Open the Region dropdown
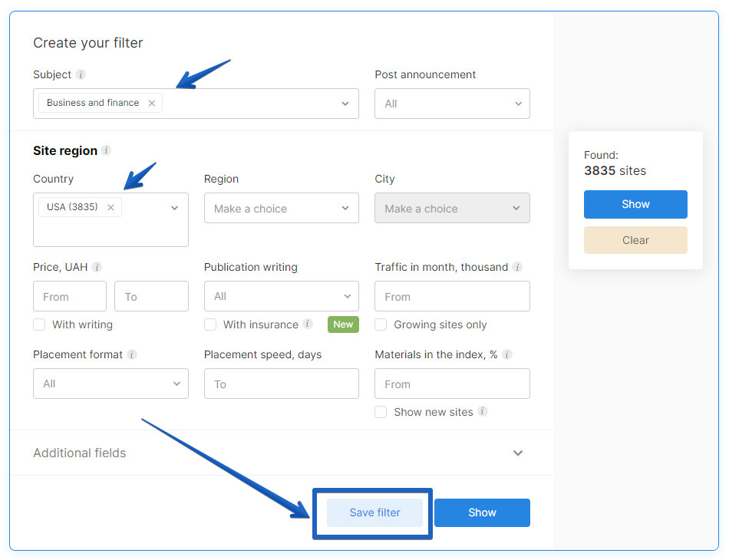Image resolution: width=729 pixels, height=560 pixels. click(281, 208)
